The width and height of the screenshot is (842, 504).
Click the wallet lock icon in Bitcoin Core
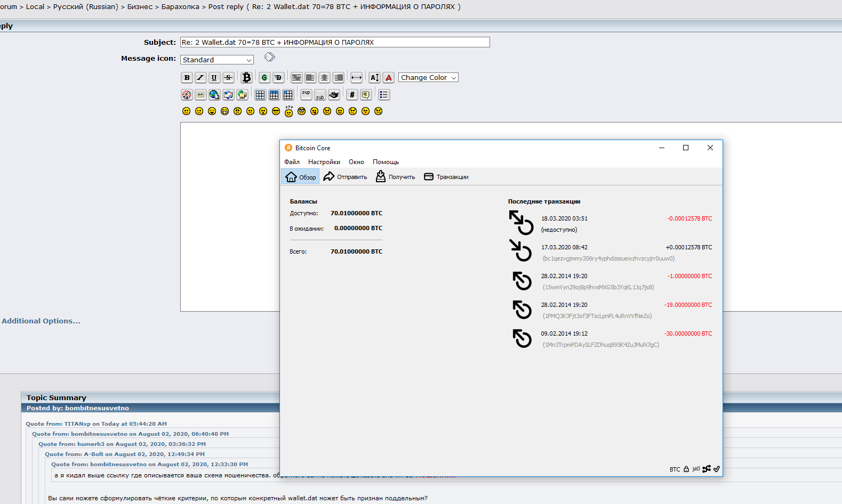coord(686,469)
